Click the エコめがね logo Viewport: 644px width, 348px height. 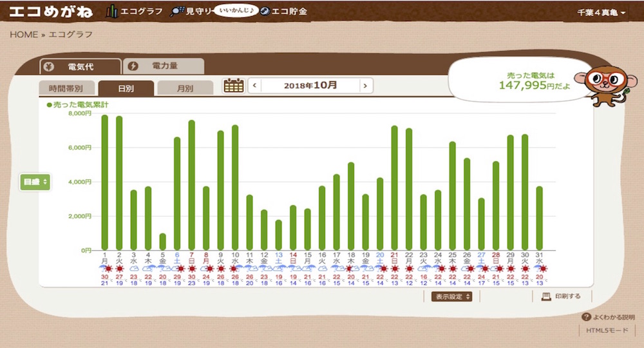tap(51, 12)
